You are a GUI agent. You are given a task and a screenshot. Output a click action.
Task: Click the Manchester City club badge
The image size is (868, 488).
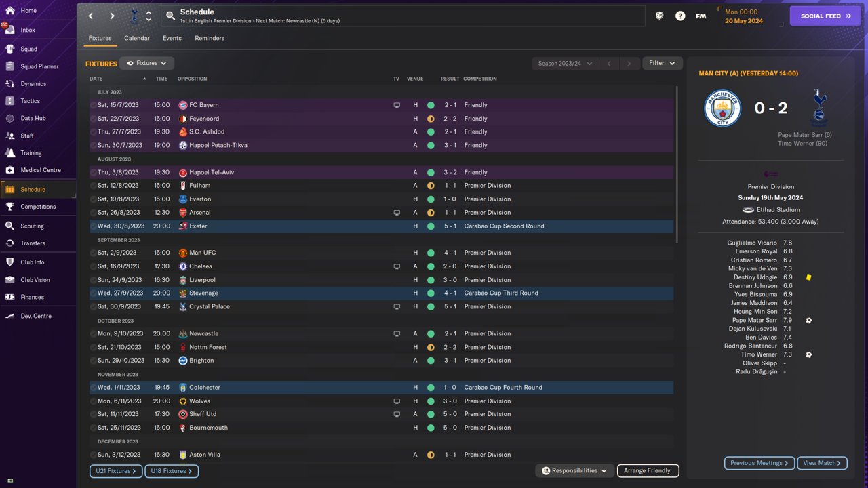722,108
